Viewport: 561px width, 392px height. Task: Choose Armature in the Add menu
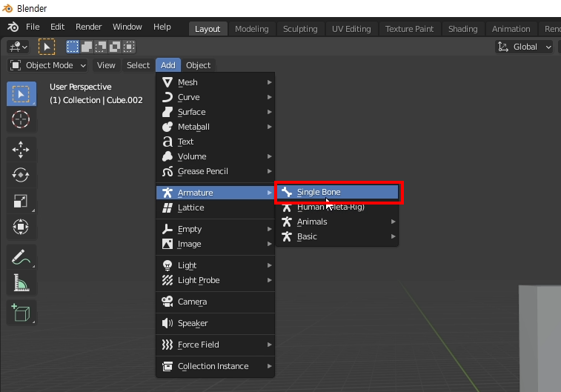click(216, 193)
